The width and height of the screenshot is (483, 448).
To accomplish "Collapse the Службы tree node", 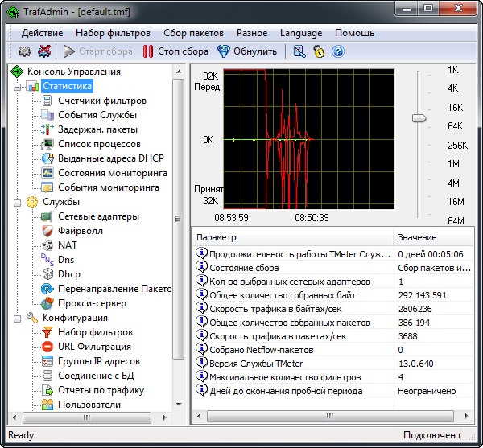I will click(x=17, y=202).
